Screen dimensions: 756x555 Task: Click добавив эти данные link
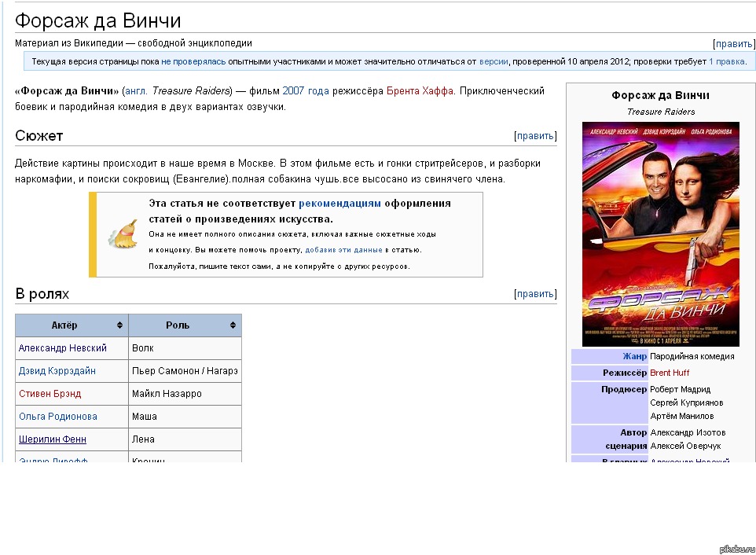coord(343,250)
